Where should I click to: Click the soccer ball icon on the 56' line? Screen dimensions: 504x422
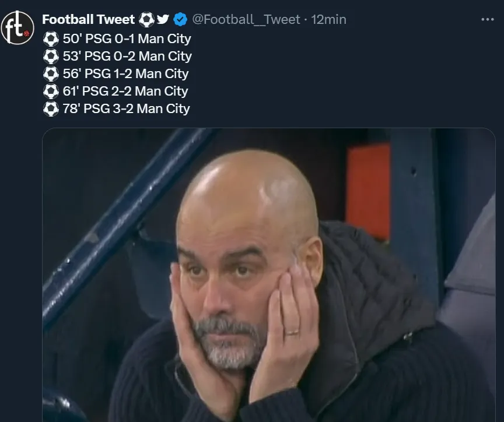[51, 74]
